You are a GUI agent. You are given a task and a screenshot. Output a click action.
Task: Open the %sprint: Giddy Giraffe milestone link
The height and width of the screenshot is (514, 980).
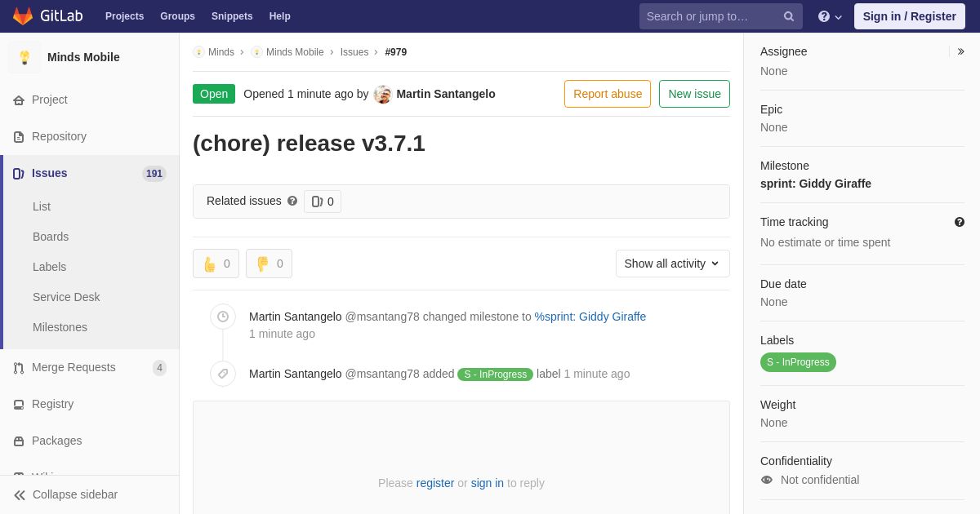point(590,317)
